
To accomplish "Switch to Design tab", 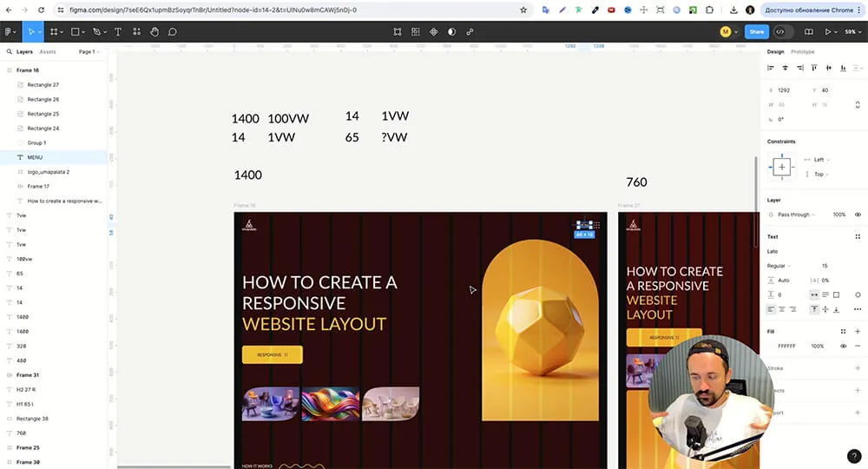I will click(775, 51).
